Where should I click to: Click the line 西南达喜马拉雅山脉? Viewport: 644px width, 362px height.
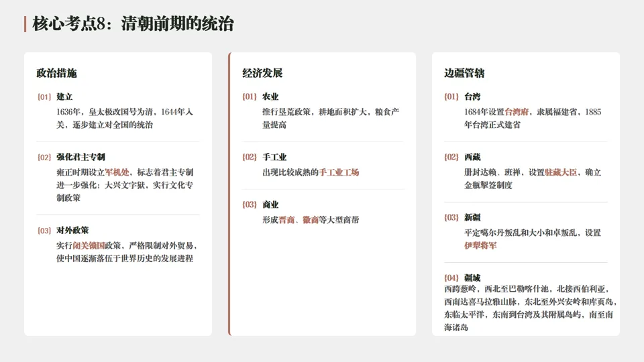pyautogui.click(x=480, y=302)
